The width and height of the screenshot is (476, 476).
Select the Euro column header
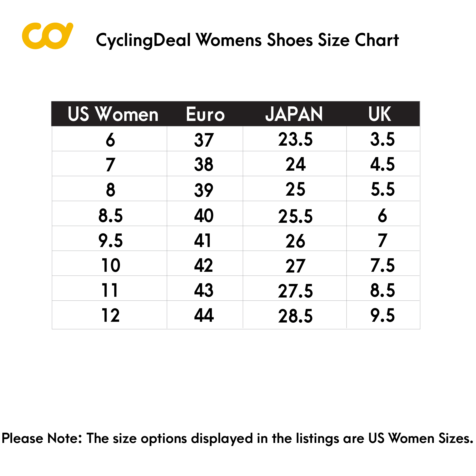click(205, 114)
